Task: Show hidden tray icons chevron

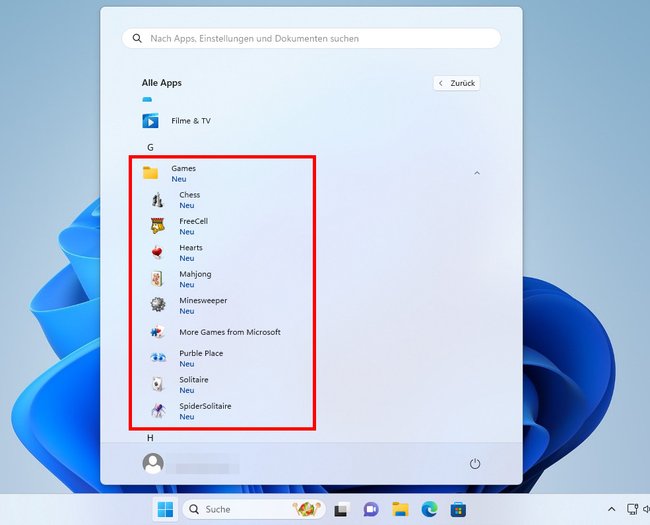Action: point(611,509)
